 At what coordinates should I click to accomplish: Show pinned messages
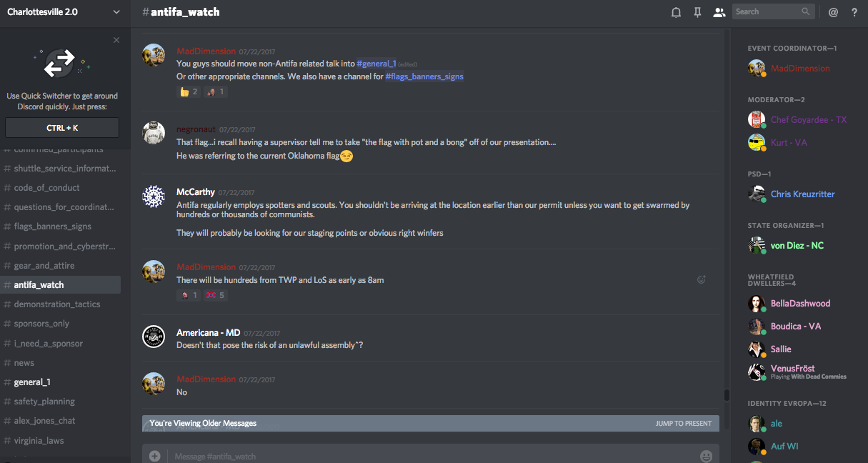[697, 12]
